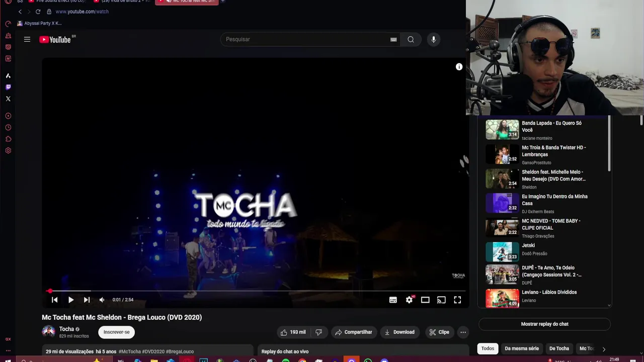Click the Download button
The image size is (644, 362).
tap(399, 332)
